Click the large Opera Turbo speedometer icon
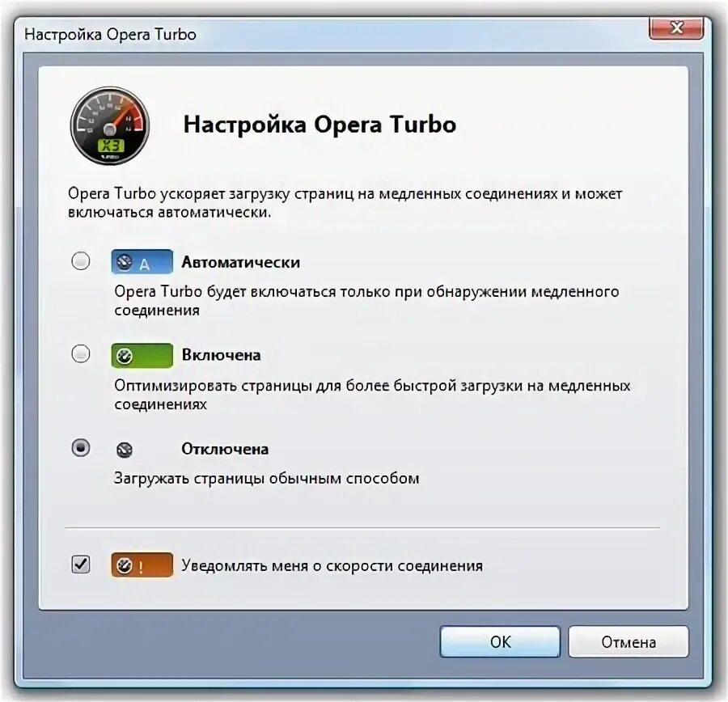Image resolution: width=728 pixels, height=702 pixels. click(109, 126)
